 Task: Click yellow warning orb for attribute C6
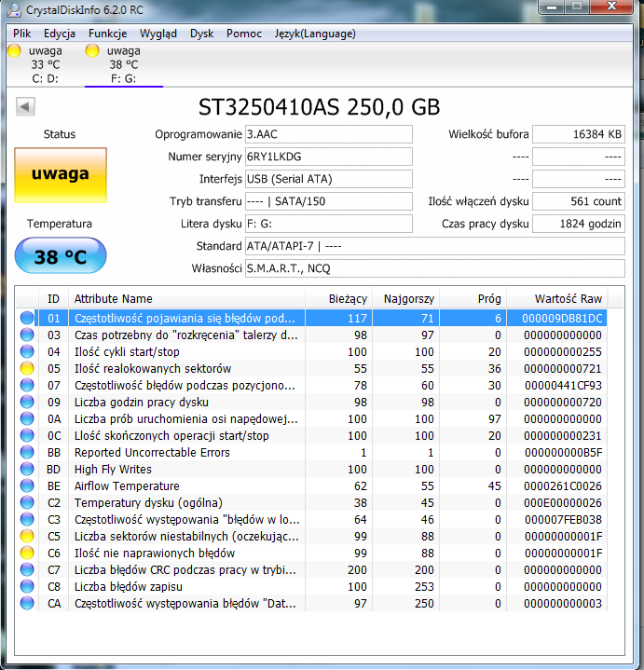click(x=27, y=553)
